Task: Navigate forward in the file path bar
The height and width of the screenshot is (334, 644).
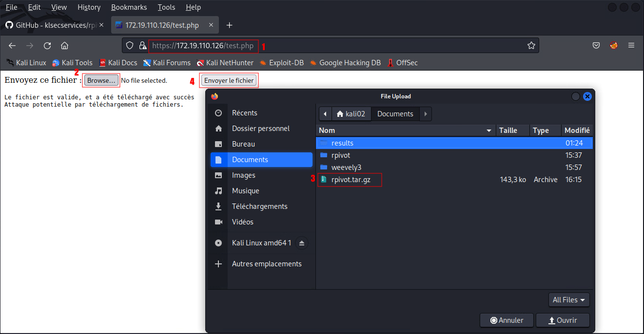Action: click(x=426, y=114)
